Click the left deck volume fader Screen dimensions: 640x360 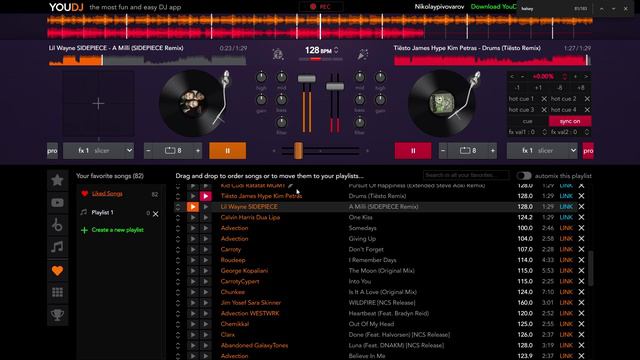(307, 79)
